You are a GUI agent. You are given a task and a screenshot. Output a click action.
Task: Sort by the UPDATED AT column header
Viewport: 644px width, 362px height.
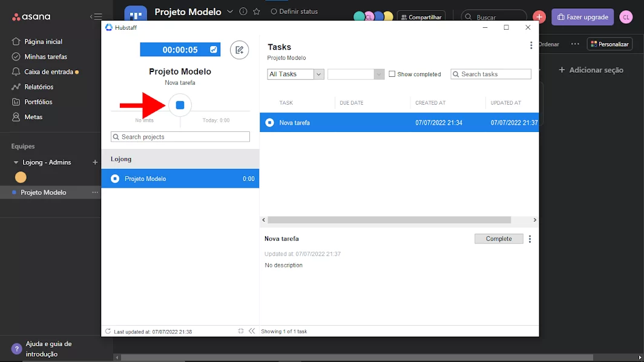505,103
